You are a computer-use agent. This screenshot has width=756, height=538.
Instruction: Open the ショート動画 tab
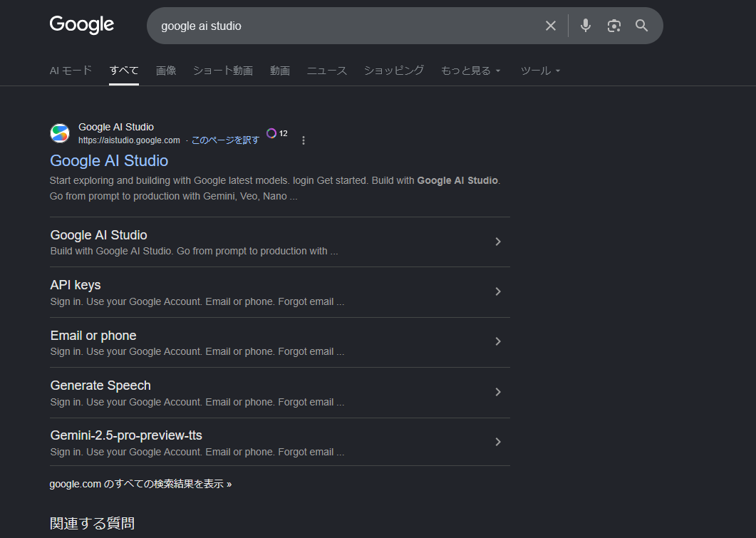click(x=223, y=71)
